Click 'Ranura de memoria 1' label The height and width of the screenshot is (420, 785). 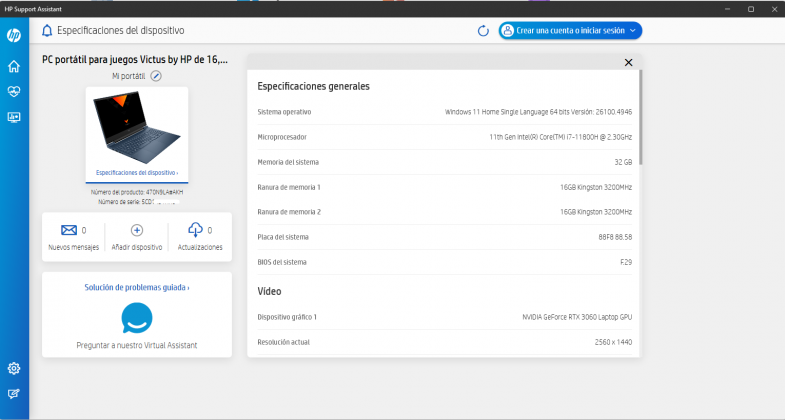tap(289, 187)
